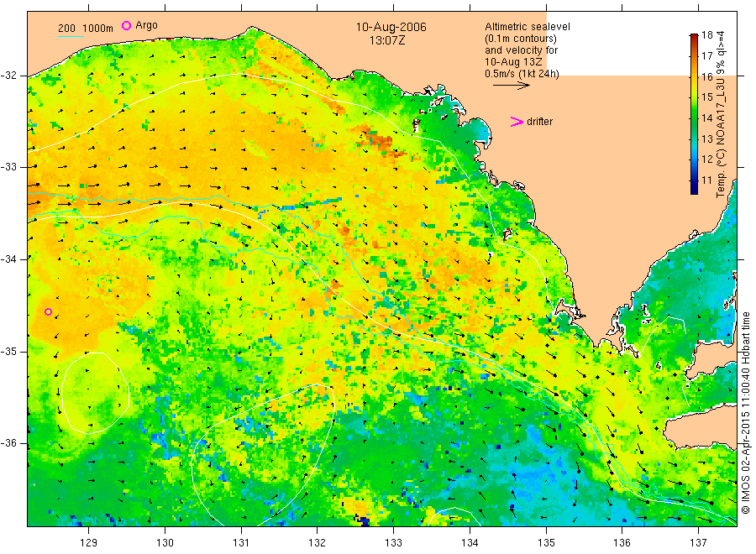
Task: Click the latitude label -35
Action: pos(8,351)
